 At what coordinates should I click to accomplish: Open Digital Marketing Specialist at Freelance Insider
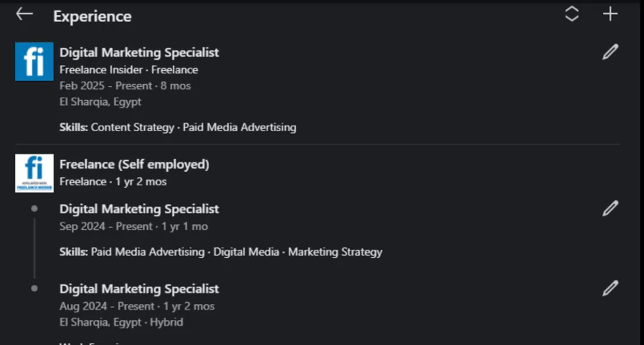(x=139, y=52)
